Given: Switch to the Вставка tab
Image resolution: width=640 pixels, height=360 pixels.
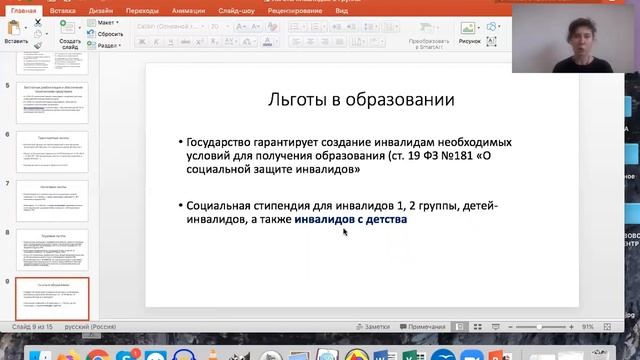Looking at the screenshot, I should click(x=62, y=11).
